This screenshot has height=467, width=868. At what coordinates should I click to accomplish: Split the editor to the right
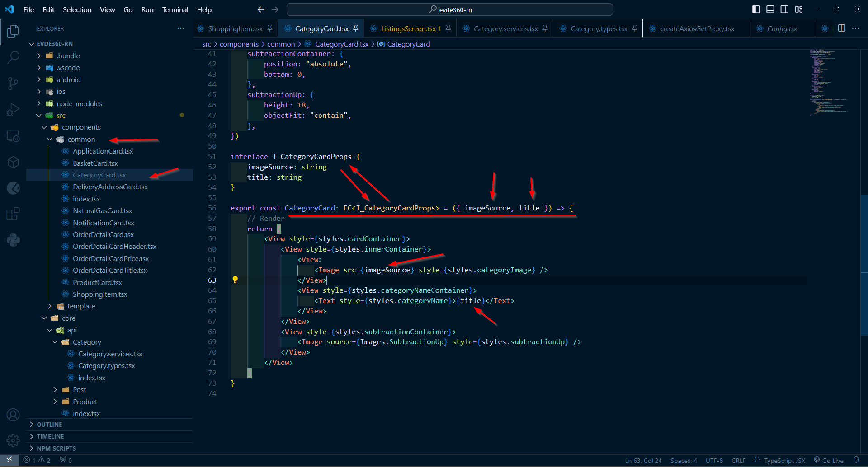click(841, 28)
